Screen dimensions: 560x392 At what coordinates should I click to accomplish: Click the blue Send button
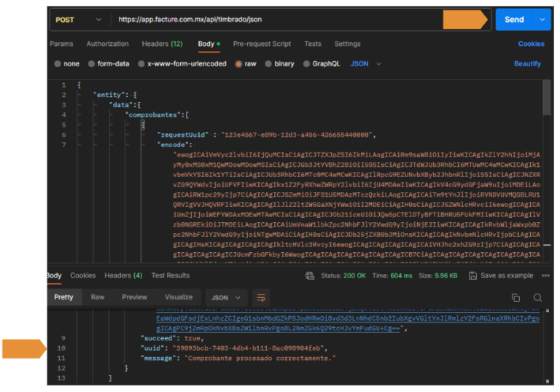(x=514, y=20)
